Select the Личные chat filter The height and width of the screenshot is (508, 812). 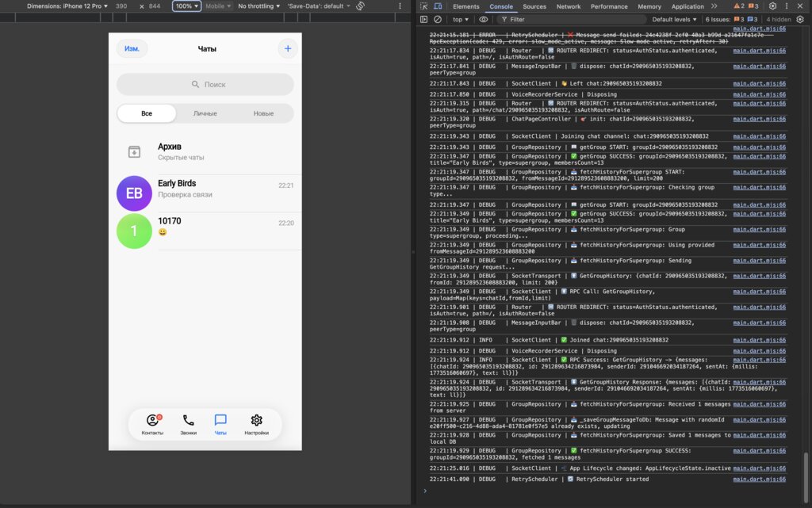click(205, 113)
